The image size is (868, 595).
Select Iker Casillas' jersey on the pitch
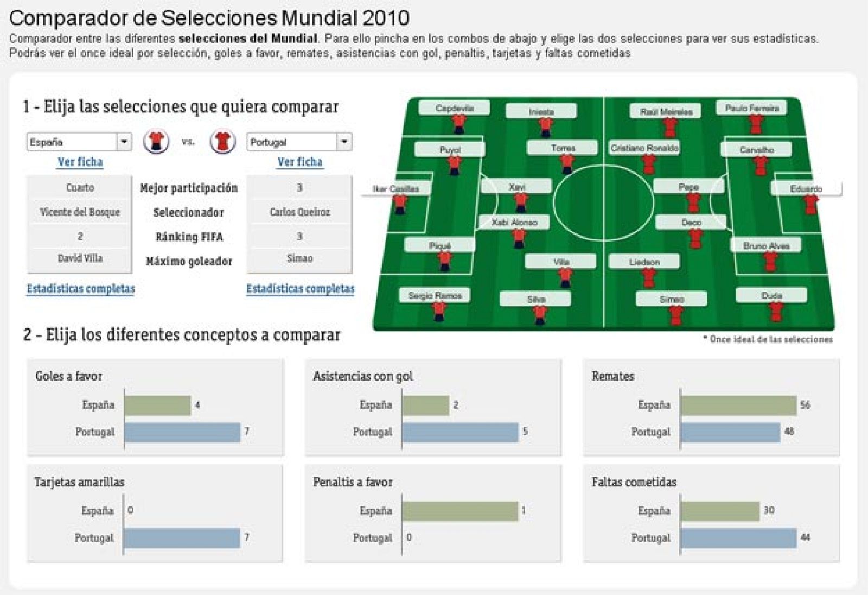pos(400,204)
